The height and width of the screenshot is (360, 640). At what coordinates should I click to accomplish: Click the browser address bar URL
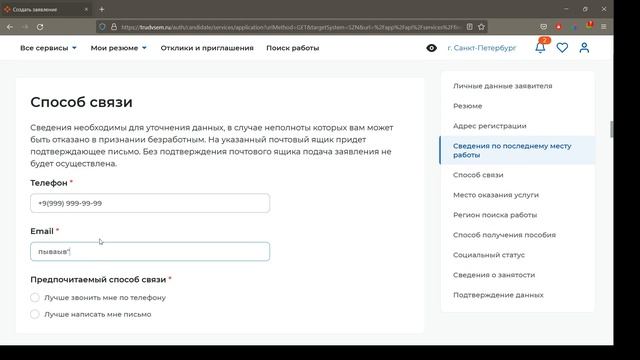pos(291,27)
